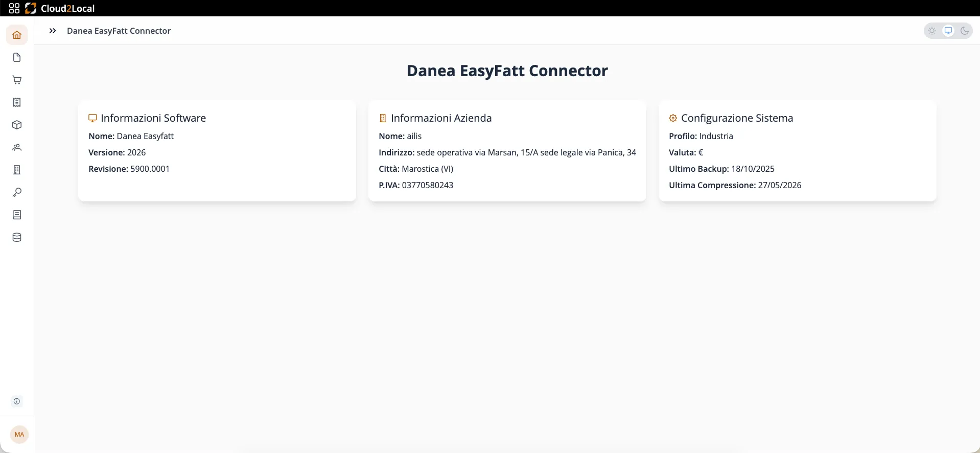The width and height of the screenshot is (980, 453).
Task: Open the company building sidebar icon
Action: coord(17,170)
